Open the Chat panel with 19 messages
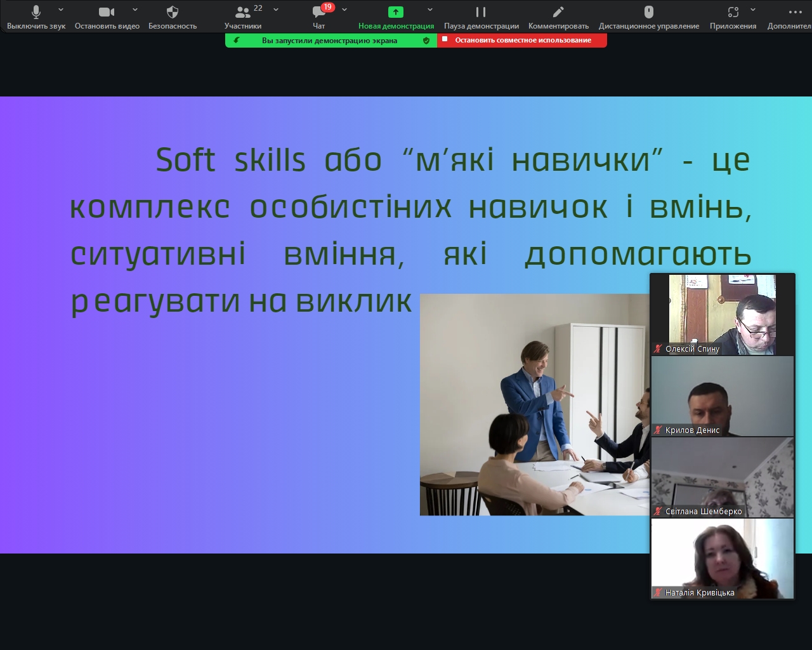 pos(319,17)
